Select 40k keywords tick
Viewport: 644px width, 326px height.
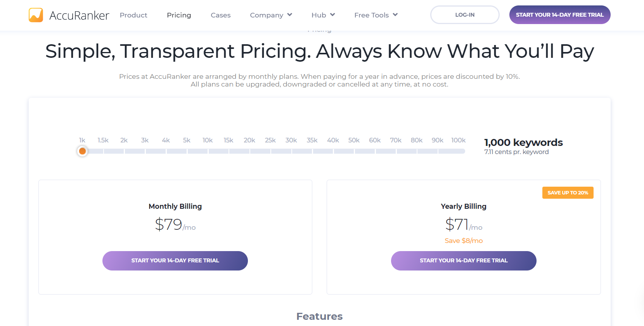pos(333,140)
